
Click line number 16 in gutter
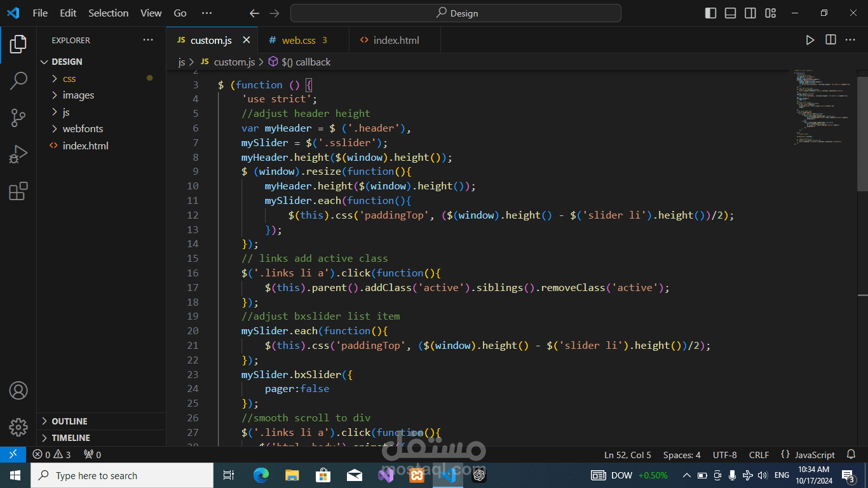(x=192, y=273)
